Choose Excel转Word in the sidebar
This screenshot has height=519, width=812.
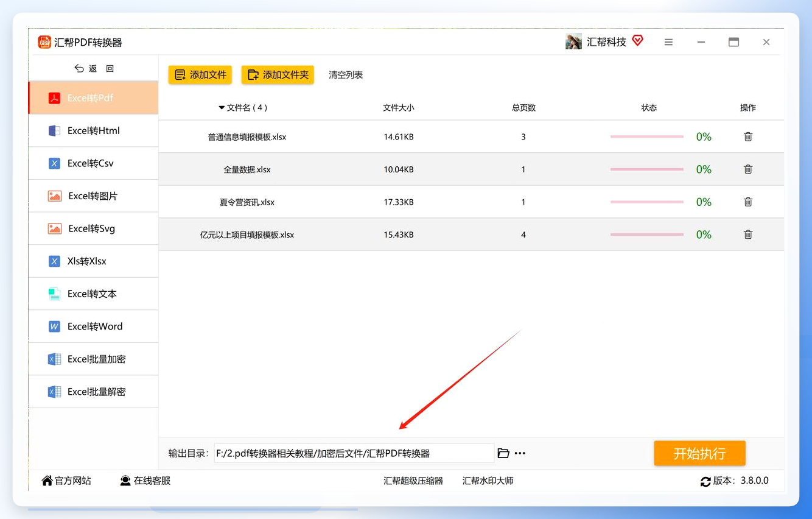(x=93, y=326)
